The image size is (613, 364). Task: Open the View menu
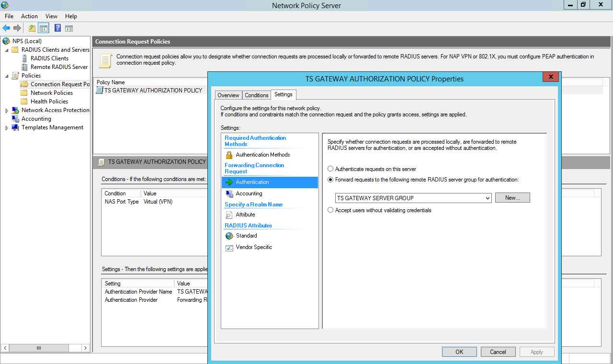pos(51,16)
